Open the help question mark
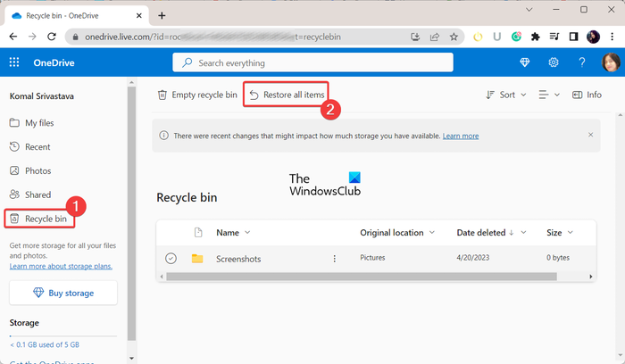The image size is (625, 364). point(582,62)
